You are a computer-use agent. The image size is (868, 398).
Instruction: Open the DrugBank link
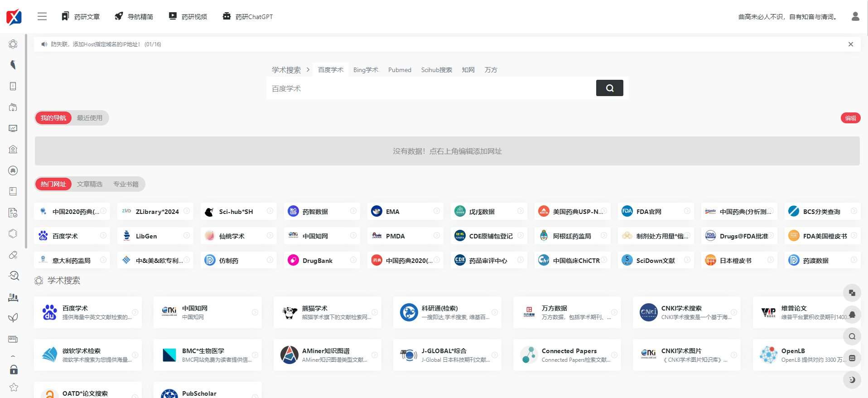pyautogui.click(x=322, y=260)
